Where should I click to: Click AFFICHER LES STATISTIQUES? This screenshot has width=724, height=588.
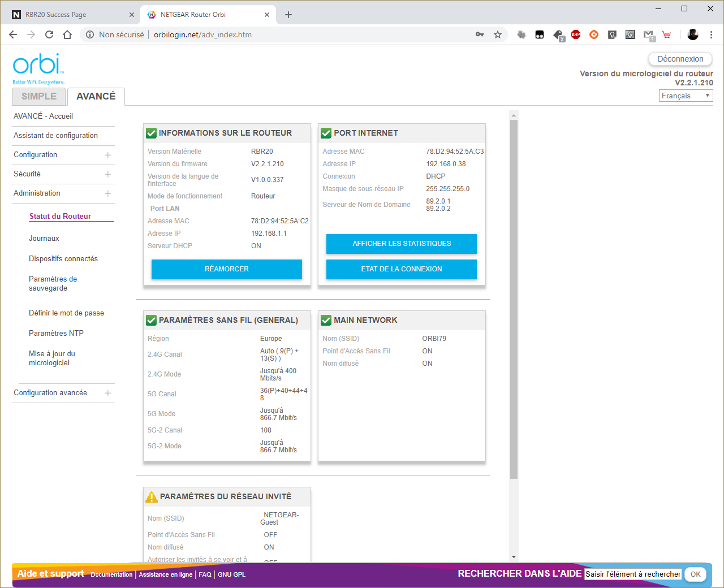402,244
